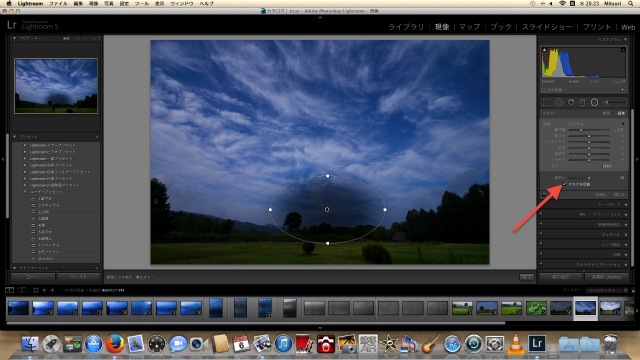This screenshot has height=360, width=640.
Task: Expand the Lightroom Color Presets folder
Action: 25,145
